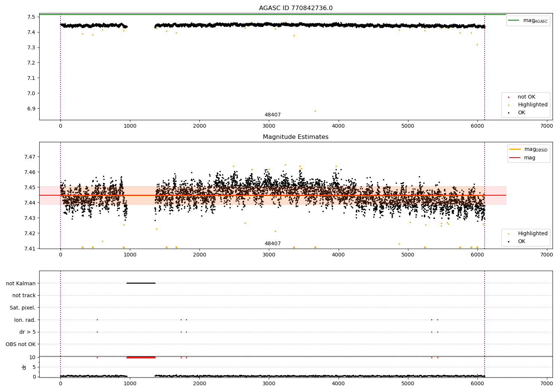This screenshot has height=392, width=560.
Task: Click the 'OK' legend entry in top plot
Action: [517, 113]
